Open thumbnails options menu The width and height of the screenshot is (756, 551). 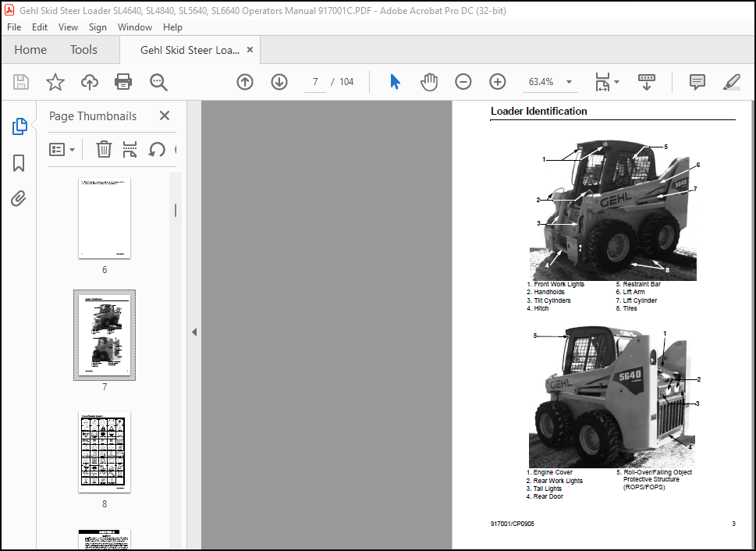(62, 150)
